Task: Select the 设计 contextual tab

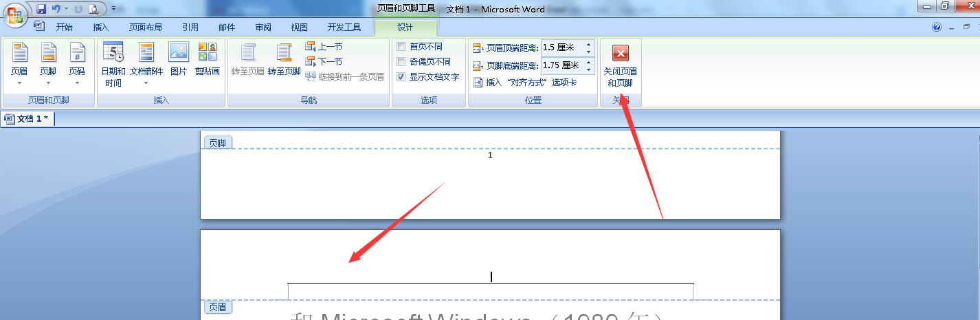Action: 405,28
